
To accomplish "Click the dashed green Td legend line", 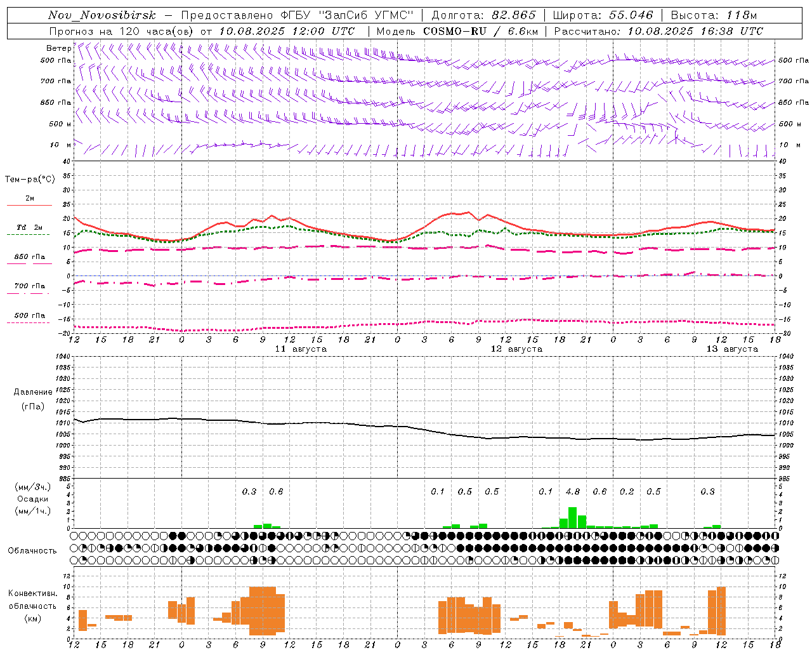I will click(29, 234).
